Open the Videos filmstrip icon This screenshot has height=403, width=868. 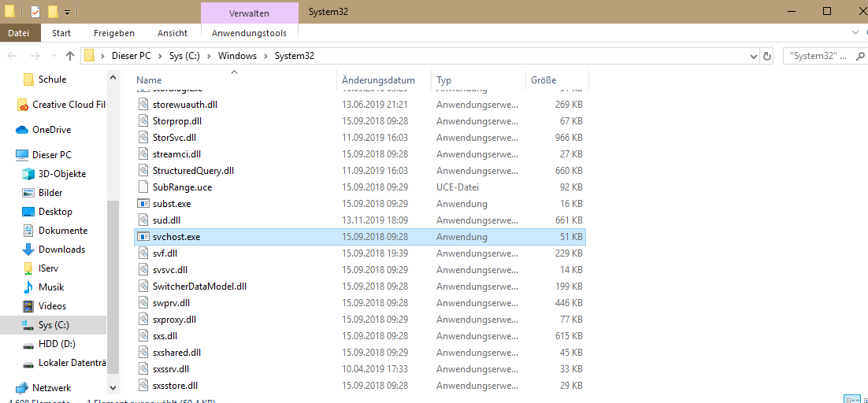tap(28, 306)
